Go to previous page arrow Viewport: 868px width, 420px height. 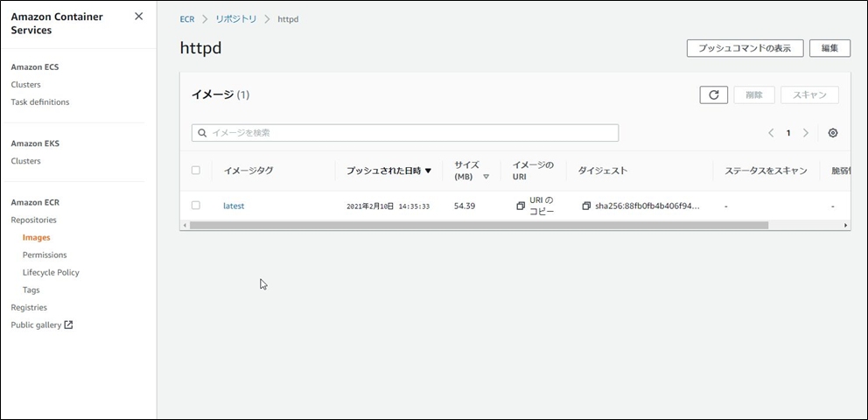[771, 133]
